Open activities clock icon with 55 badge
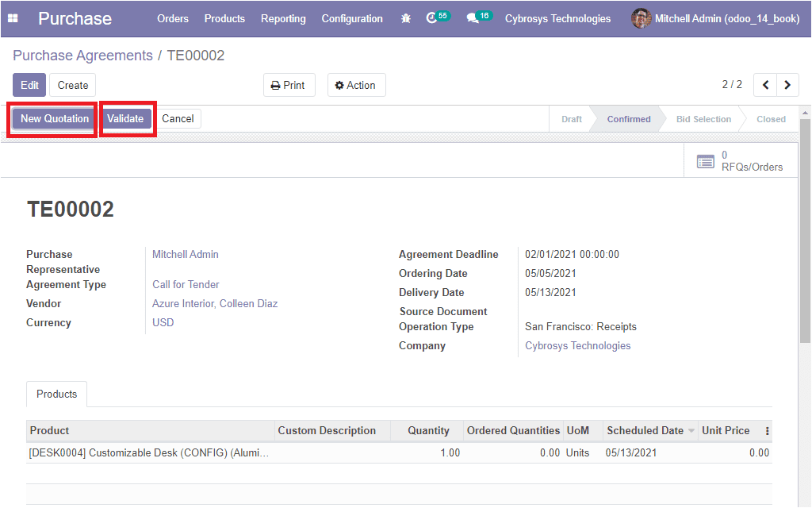Viewport: 812px width, 508px height. pos(432,17)
